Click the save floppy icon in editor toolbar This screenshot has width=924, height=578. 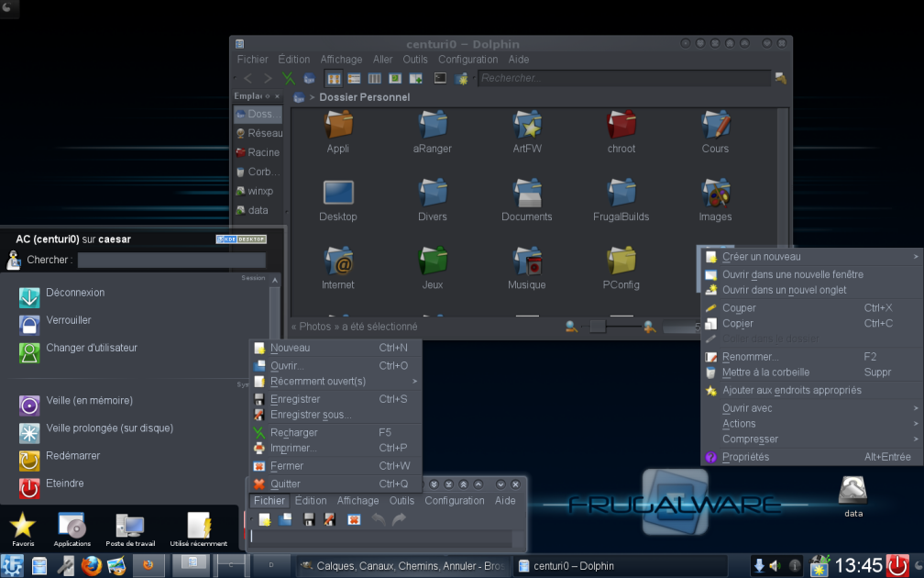(308, 519)
